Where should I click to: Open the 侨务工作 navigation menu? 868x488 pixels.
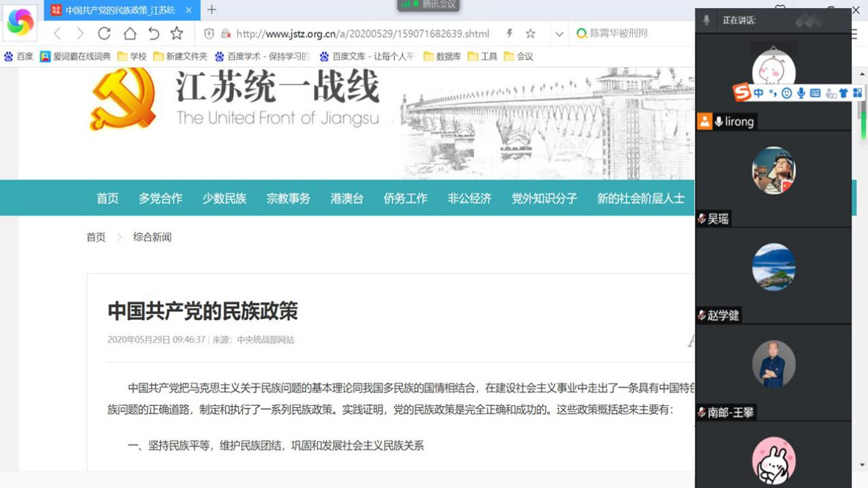point(406,198)
